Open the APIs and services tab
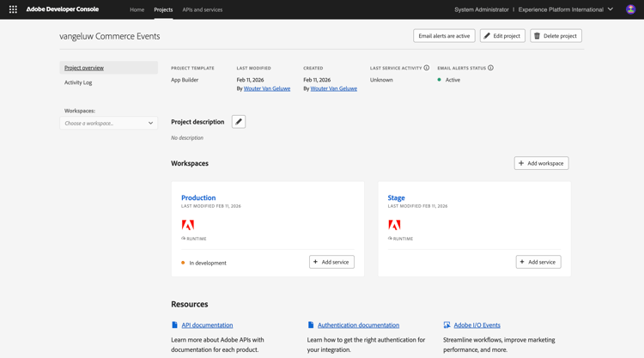 click(x=203, y=9)
